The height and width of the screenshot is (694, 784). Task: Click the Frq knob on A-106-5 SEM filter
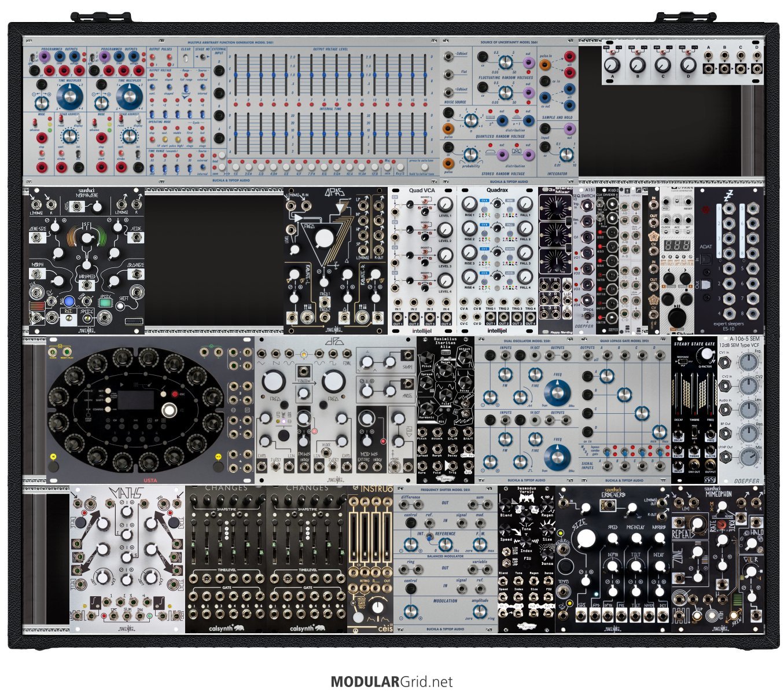[748, 363]
